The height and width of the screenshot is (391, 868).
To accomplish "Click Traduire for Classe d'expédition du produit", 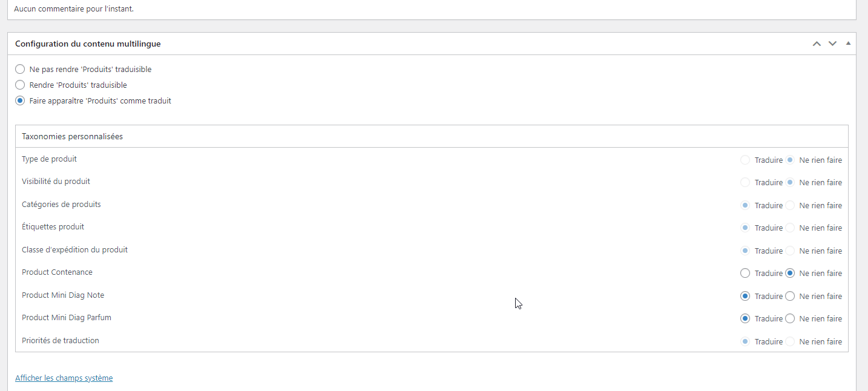I will (x=745, y=251).
